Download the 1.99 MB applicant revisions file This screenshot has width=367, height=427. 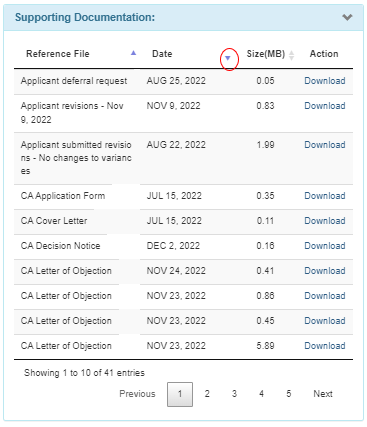(325, 145)
